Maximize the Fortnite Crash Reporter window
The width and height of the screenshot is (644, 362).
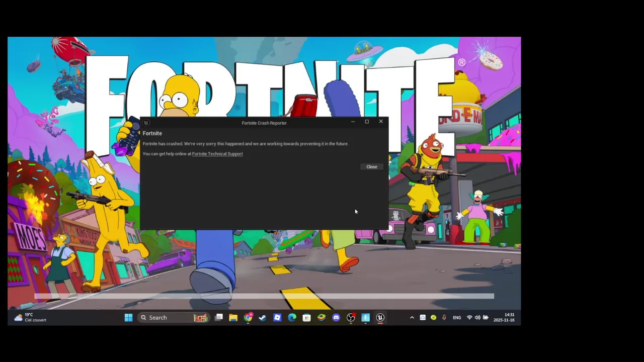(367, 122)
